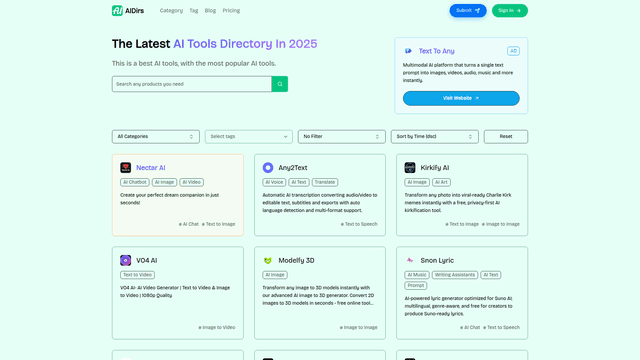The width and height of the screenshot is (640, 360).
Task: Select Writing Assistants tag on Snon Lyric
Action: pyautogui.click(x=455, y=275)
